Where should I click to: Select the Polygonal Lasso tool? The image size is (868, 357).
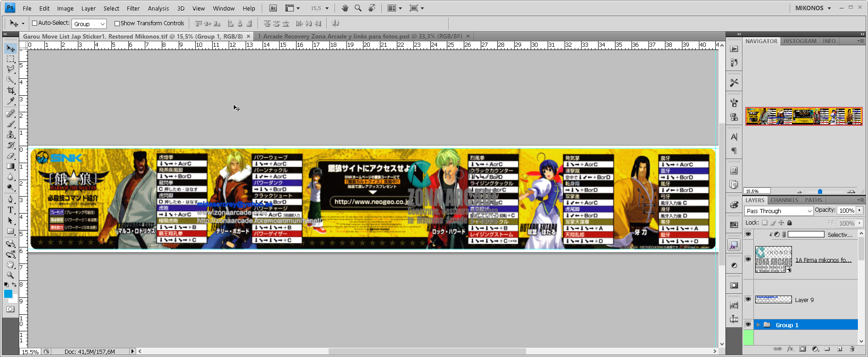click(11, 69)
